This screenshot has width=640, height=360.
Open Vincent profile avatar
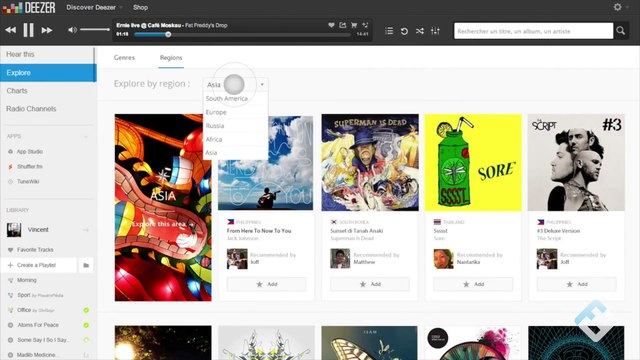[14, 230]
